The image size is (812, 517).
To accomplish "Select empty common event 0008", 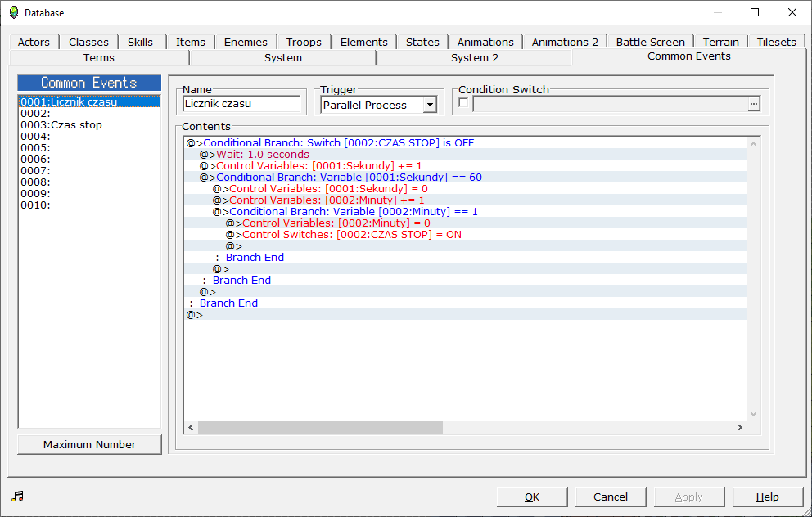I will point(89,182).
